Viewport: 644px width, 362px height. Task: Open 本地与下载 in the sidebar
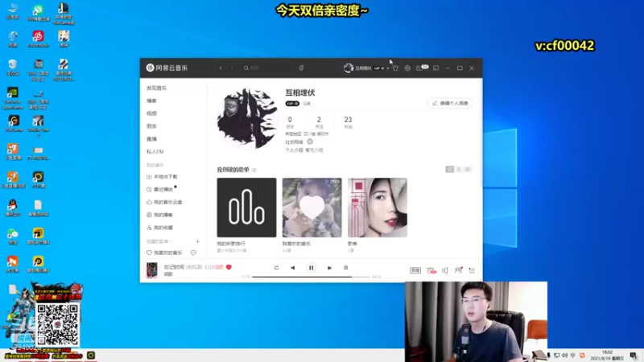click(163, 177)
